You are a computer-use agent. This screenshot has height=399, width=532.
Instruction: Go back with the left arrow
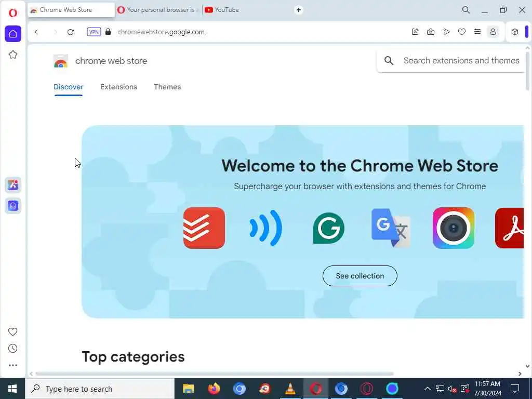pos(36,32)
